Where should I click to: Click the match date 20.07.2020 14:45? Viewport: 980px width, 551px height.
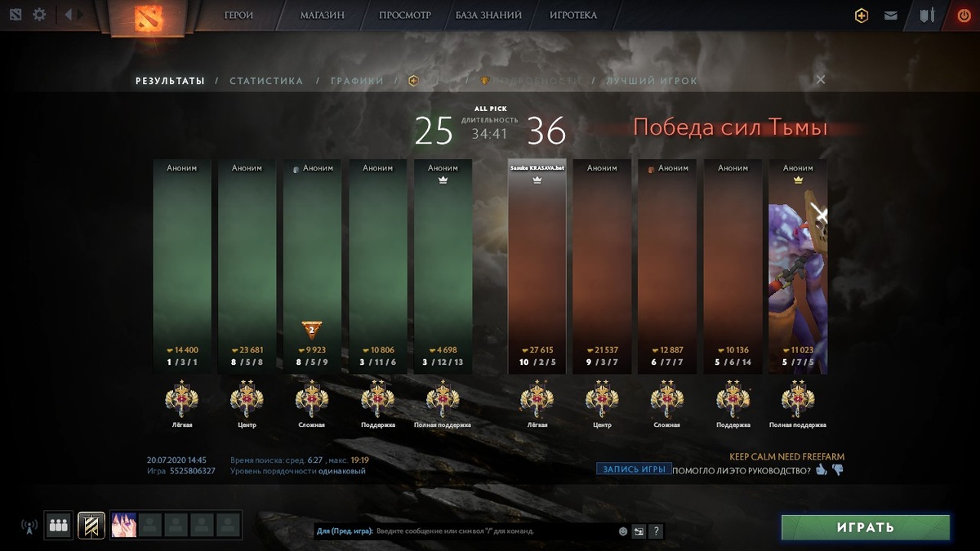coord(176,460)
